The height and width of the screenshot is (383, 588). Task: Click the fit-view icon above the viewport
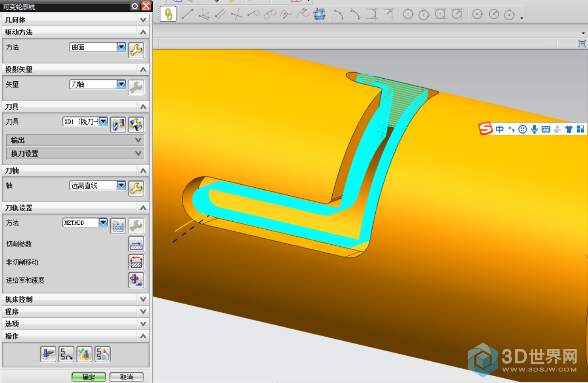[x=582, y=43]
